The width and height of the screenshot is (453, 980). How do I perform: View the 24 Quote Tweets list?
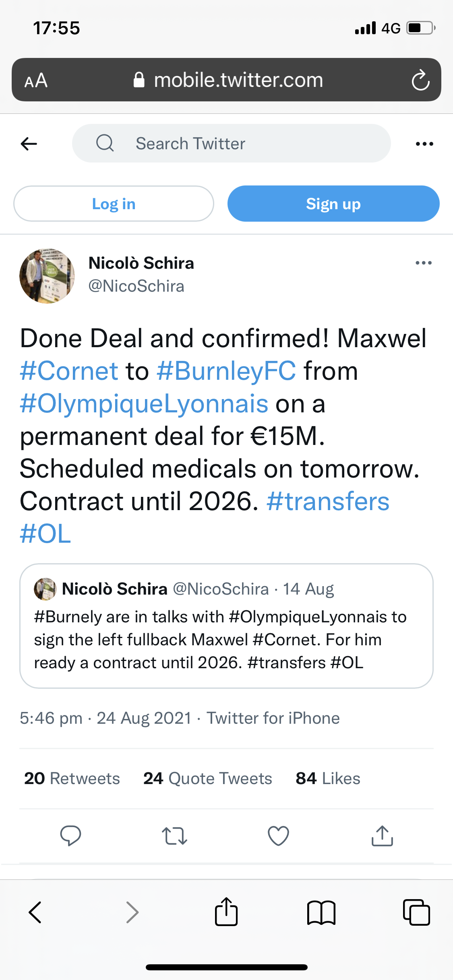coord(208,778)
